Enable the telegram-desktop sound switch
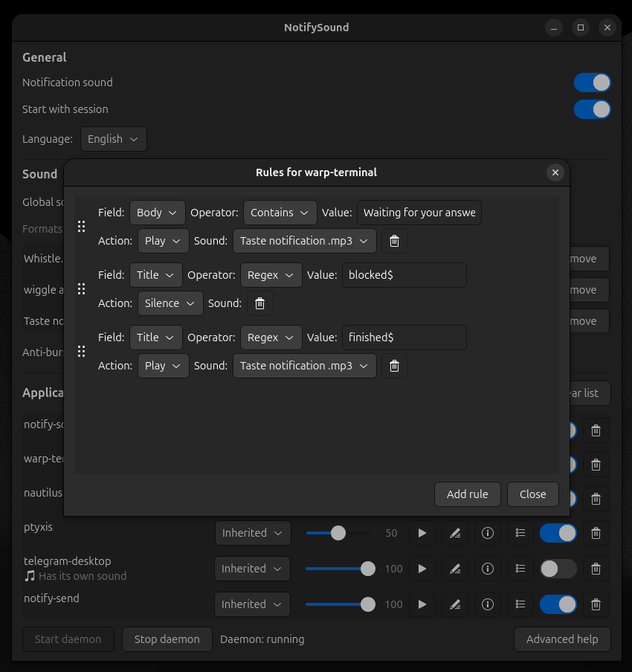The image size is (632, 672). pos(558,569)
